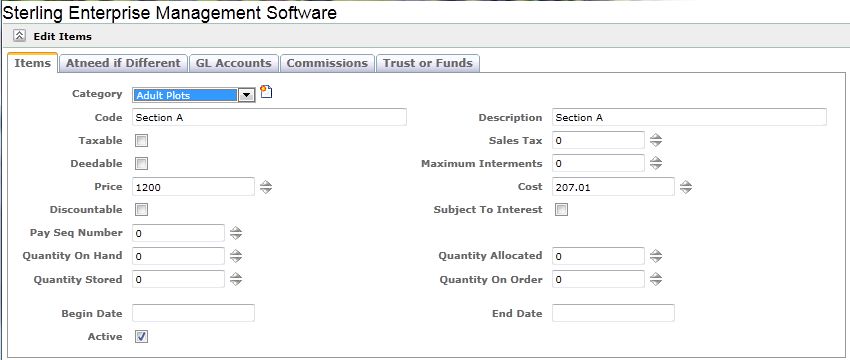Click into the Begin Date field
850x360 pixels.
coord(194,313)
